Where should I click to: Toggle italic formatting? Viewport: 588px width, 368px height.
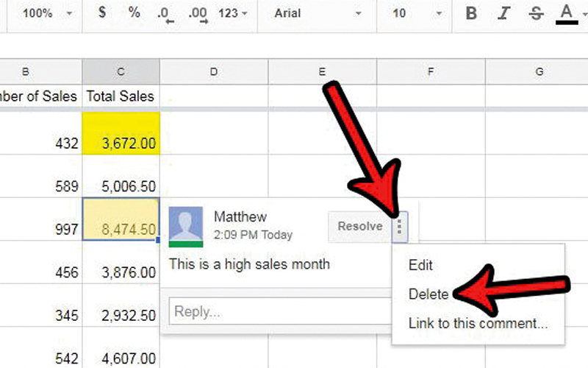(503, 14)
